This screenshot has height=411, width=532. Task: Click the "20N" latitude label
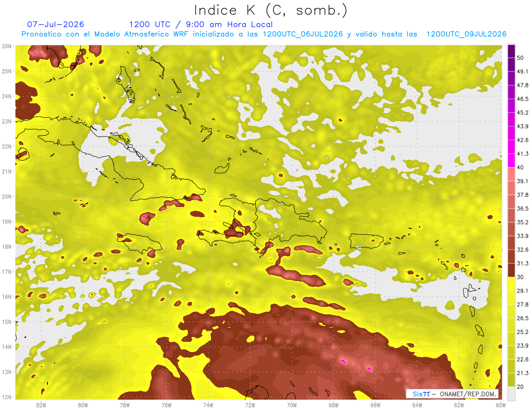tap(7, 196)
